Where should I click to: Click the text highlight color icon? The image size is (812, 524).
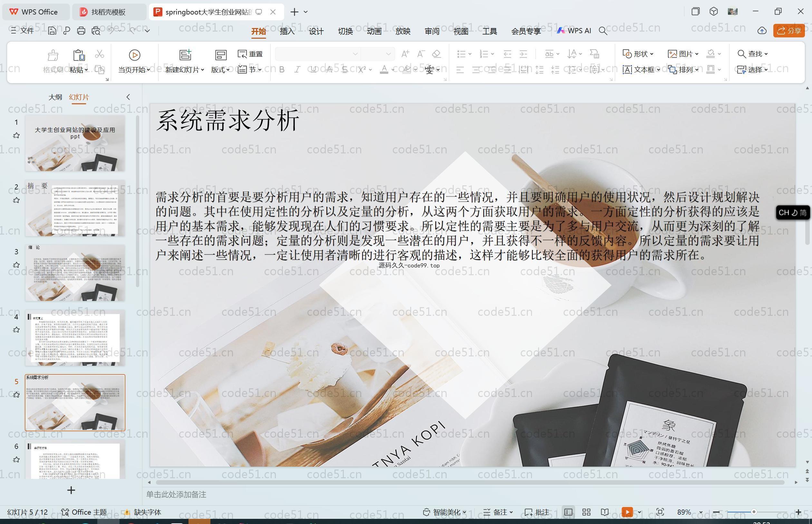[x=407, y=70]
